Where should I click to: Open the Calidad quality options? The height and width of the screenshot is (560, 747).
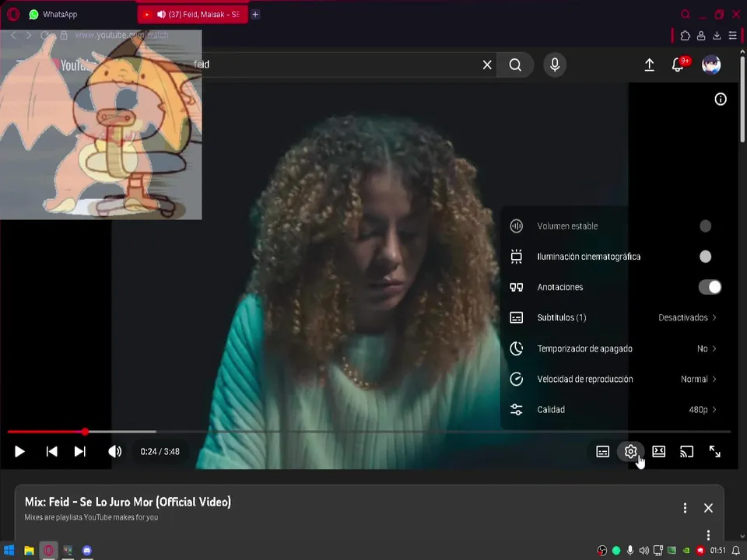(x=613, y=410)
